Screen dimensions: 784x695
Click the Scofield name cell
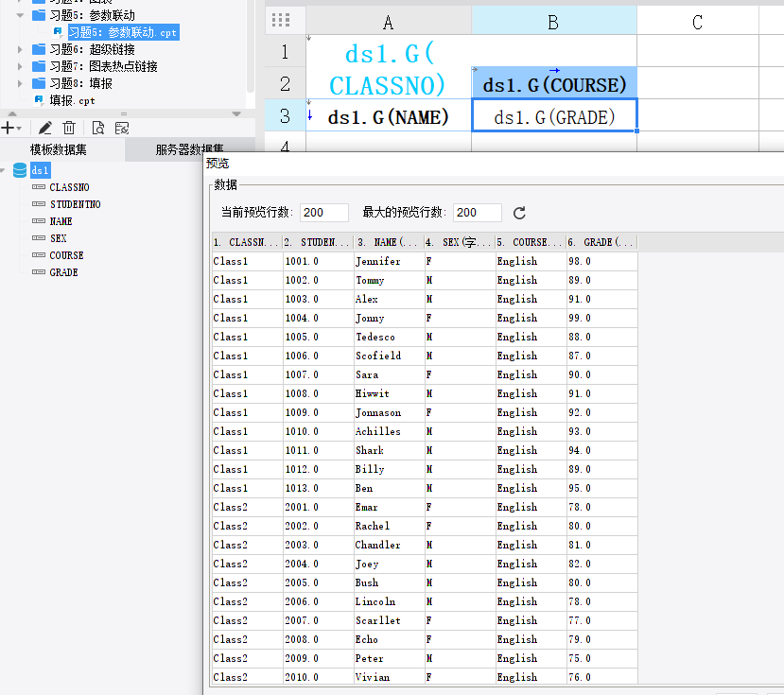[389, 356]
